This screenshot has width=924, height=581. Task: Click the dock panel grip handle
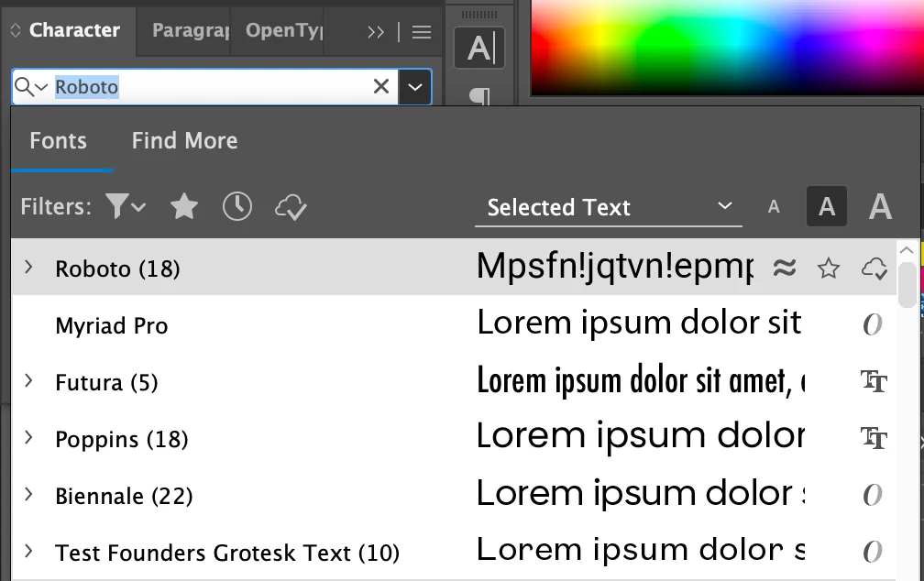479,14
